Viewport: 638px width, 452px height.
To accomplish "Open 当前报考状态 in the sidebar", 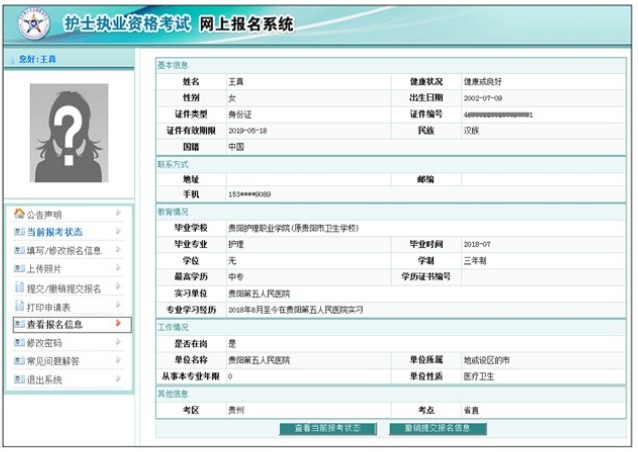I will pyautogui.click(x=54, y=232).
